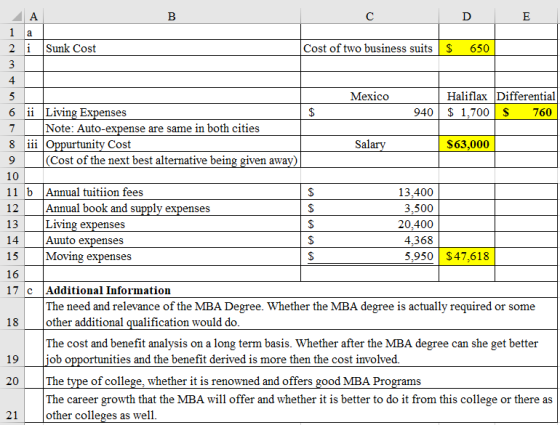Select 'Annual tuitiion fees' cell
Screen dimensions: 560x425
click(x=172, y=192)
